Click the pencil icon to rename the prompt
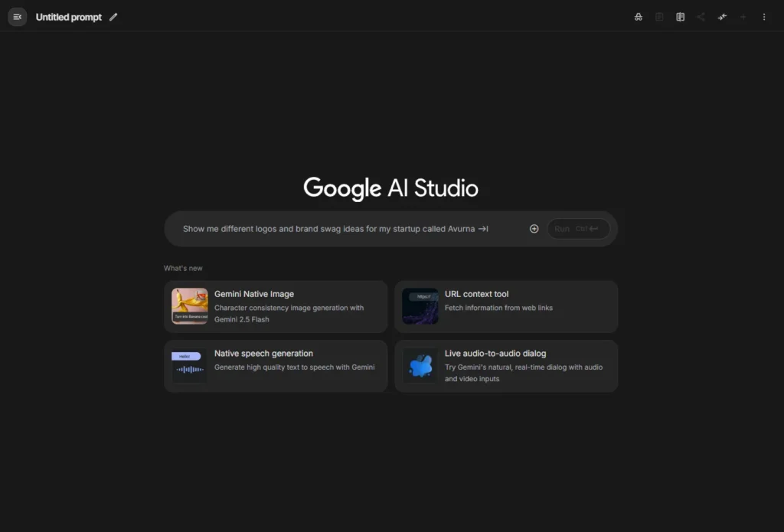This screenshot has width=784, height=532. (x=113, y=17)
